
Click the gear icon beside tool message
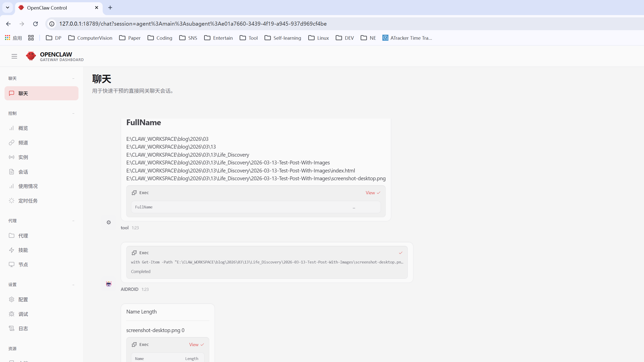click(x=109, y=222)
